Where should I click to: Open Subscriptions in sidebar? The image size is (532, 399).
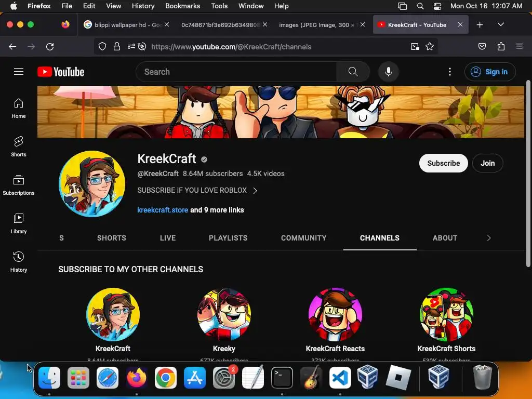click(19, 185)
